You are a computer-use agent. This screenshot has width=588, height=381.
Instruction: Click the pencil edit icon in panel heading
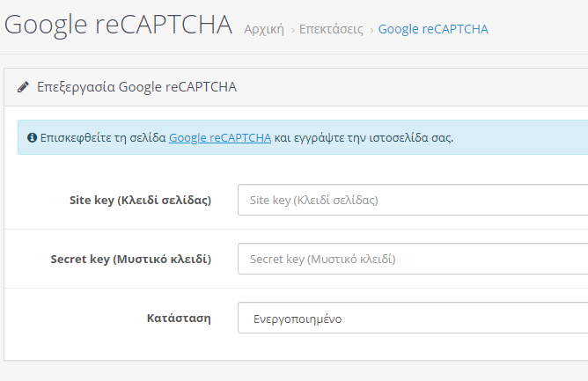[x=23, y=87]
